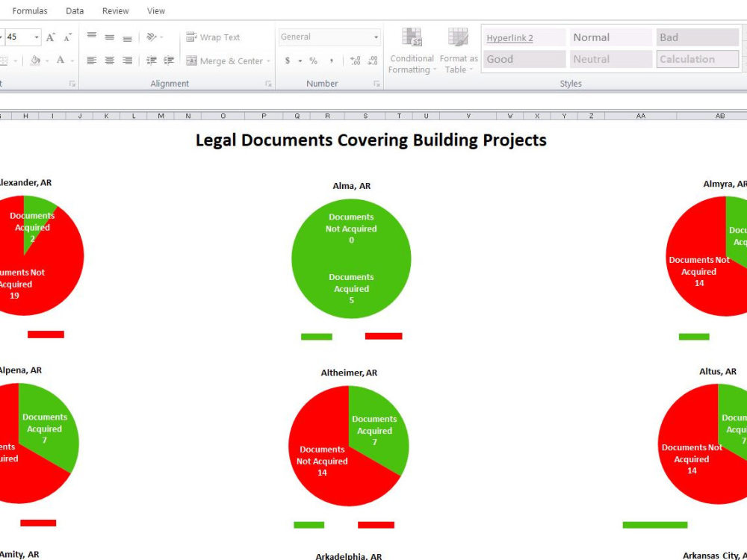Click the Fill Color paint bucket
The height and width of the screenshot is (560, 747).
35,60
